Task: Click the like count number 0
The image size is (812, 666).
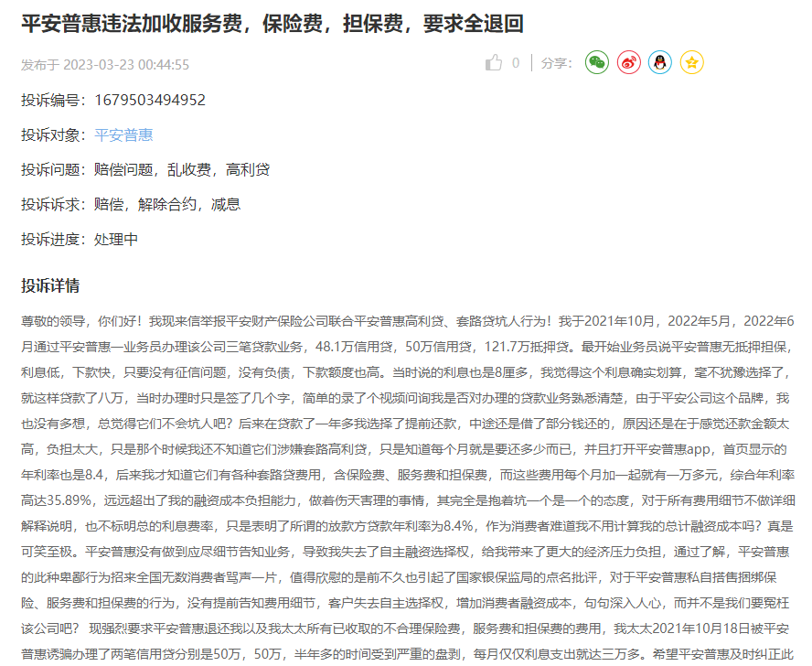Action: pos(516,63)
